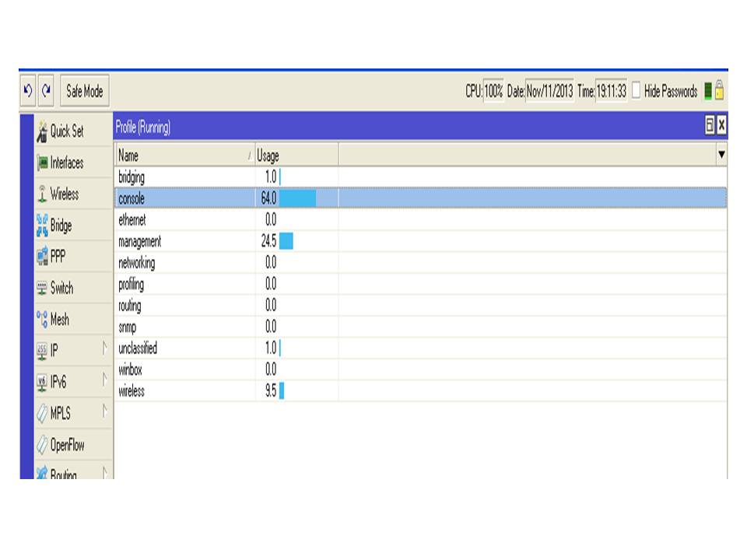Select the networking row
The image size is (747, 560).
[421, 262]
